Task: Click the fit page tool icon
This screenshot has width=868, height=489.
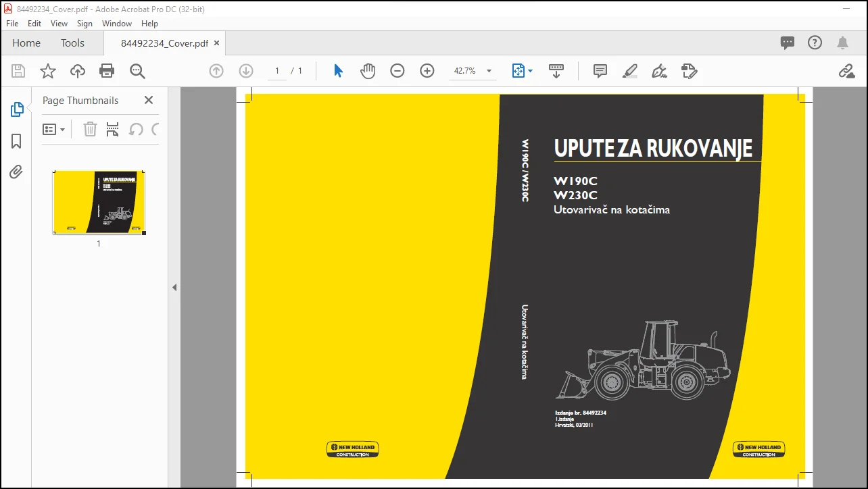Action: pos(519,71)
